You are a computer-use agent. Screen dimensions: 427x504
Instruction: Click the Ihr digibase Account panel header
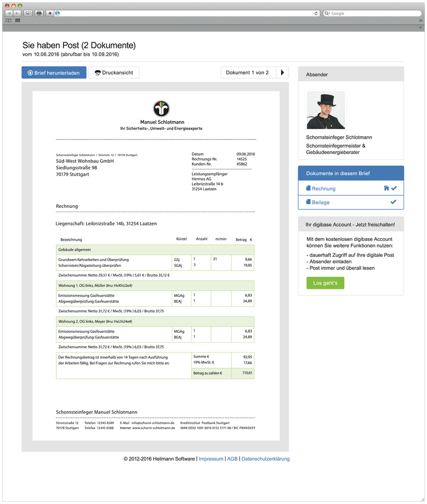click(x=351, y=225)
